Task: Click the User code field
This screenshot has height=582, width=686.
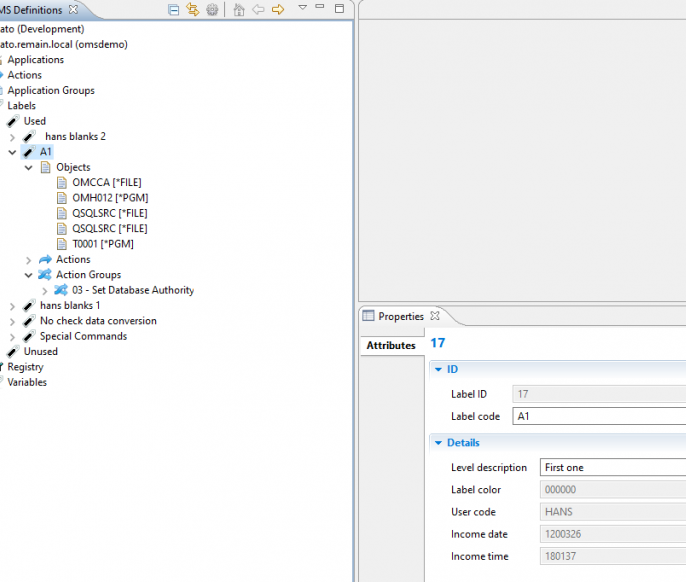Action: (x=613, y=512)
